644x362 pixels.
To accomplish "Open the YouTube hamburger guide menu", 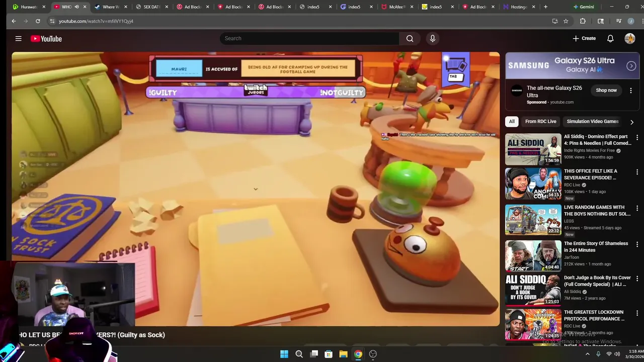I will (18, 39).
